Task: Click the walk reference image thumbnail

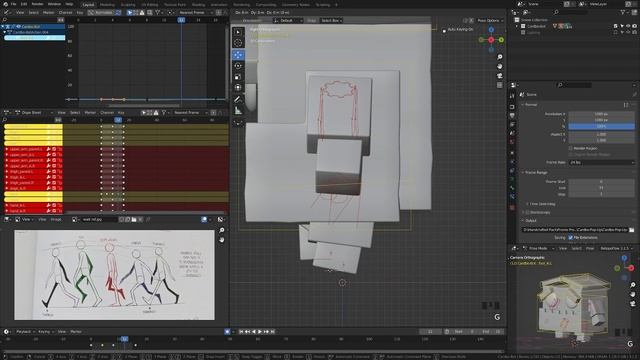Action: click(x=114, y=275)
